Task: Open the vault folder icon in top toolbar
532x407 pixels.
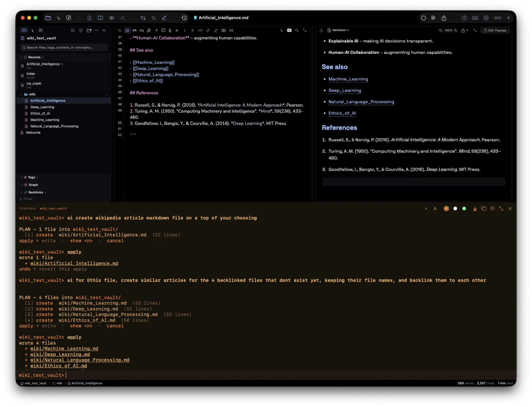Action: 48,18
